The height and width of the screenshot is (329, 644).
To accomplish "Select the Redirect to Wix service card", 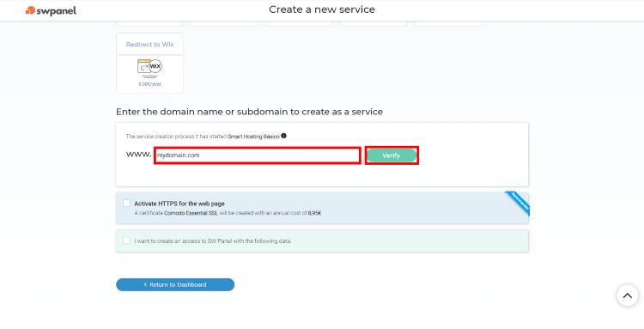I will [x=150, y=64].
